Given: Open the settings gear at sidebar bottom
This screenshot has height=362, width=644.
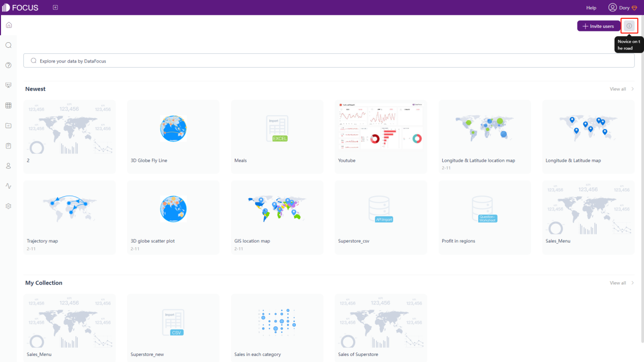Looking at the screenshot, I should point(8,206).
